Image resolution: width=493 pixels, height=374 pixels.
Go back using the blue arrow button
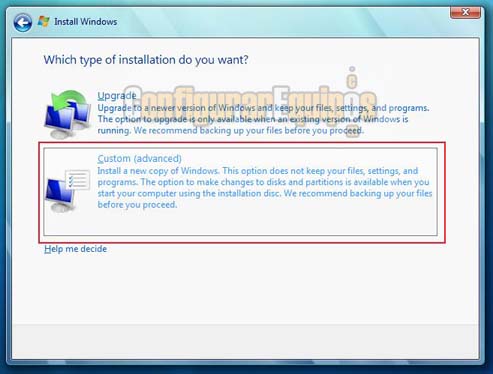23,23
